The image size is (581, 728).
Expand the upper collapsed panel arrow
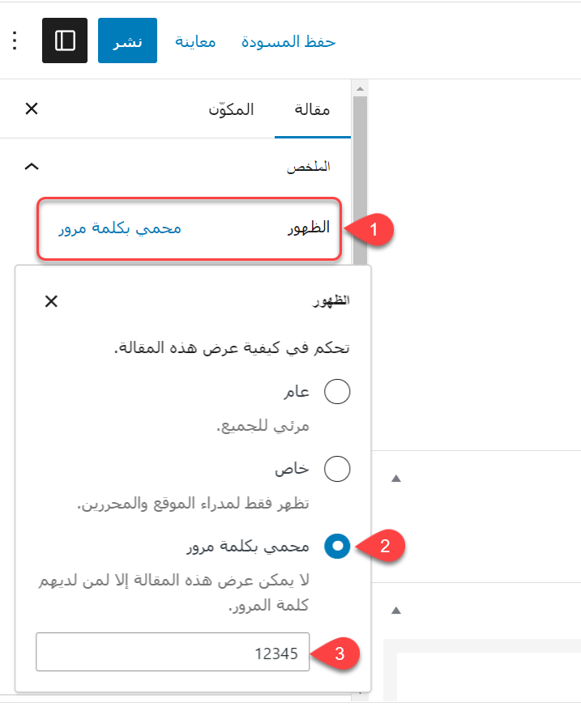[396, 479]
